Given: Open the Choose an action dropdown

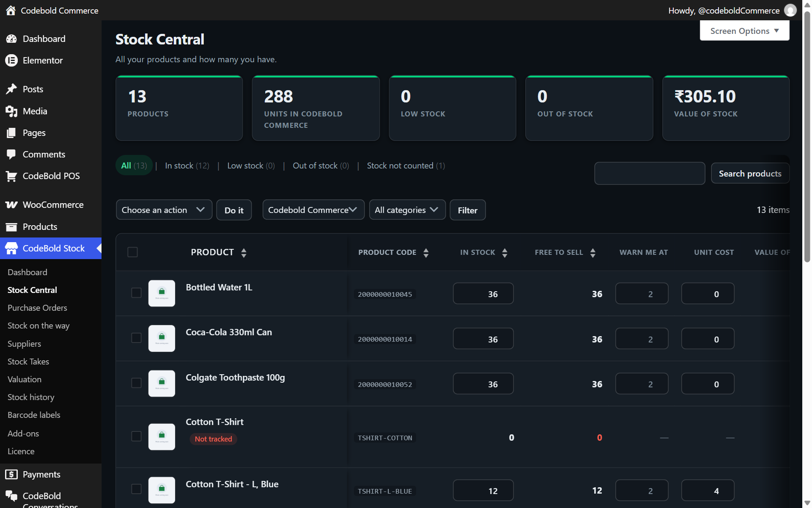Looking at the screenshot, I should [x=164, y=210].
